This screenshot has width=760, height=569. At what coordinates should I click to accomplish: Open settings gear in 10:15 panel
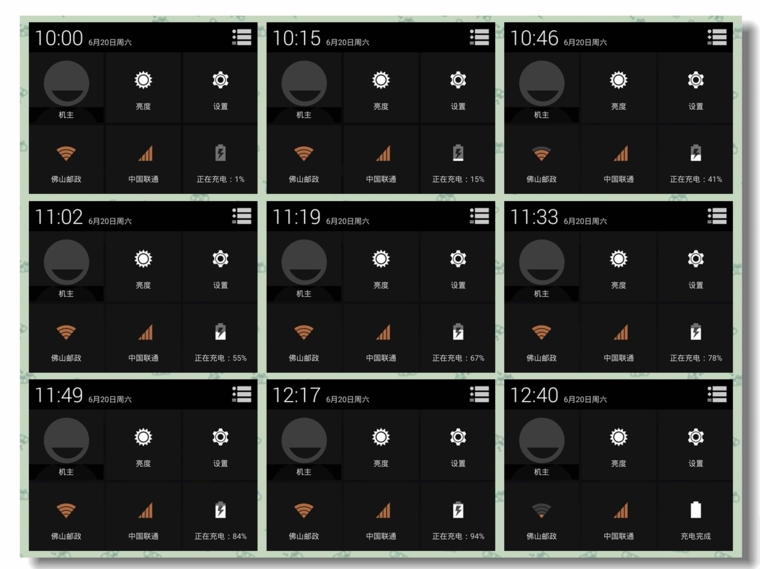tap(458, 88)
